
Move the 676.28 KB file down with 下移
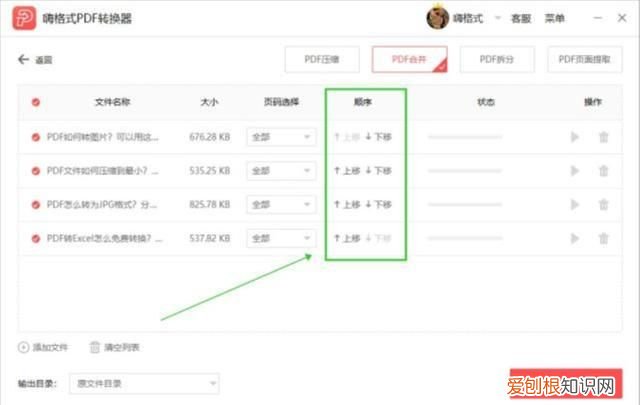click(379, 137)
